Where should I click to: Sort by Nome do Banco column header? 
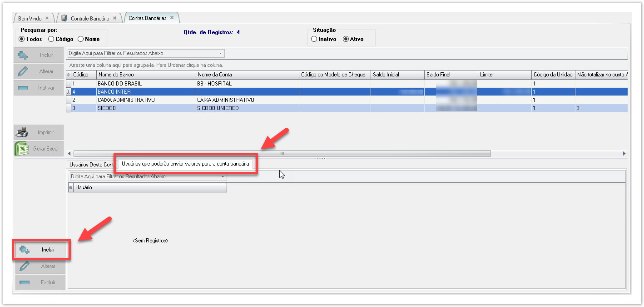[146, 75]
